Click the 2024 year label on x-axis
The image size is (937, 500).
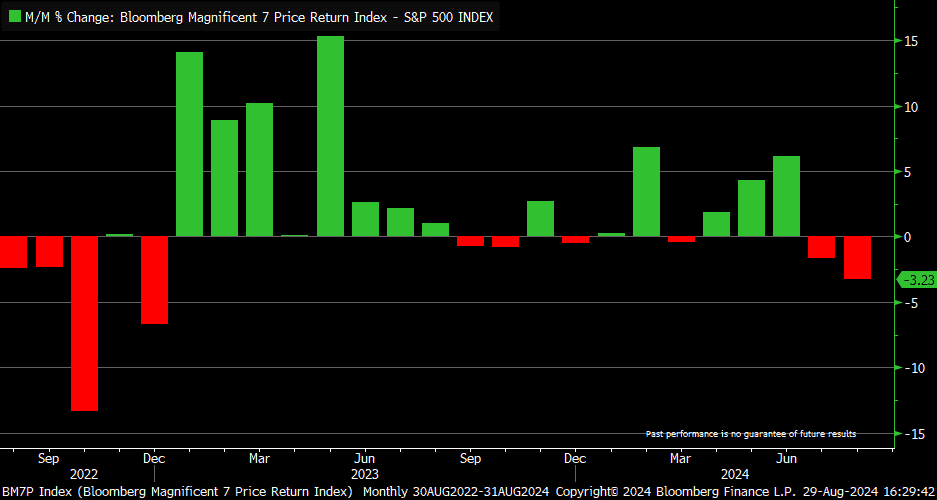(x=735, y=474)
